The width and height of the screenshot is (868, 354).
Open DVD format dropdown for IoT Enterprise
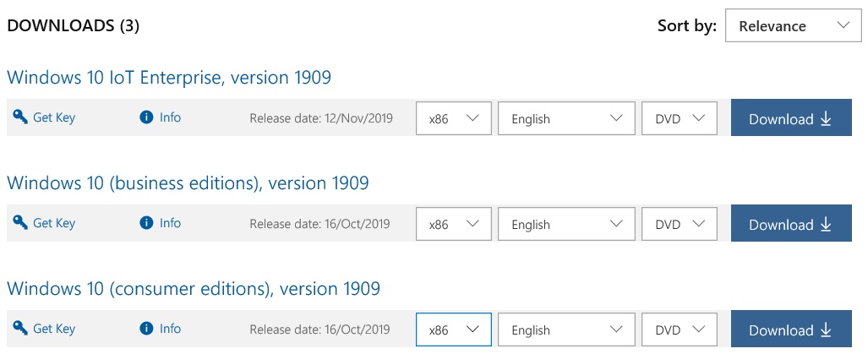point(680,117)
